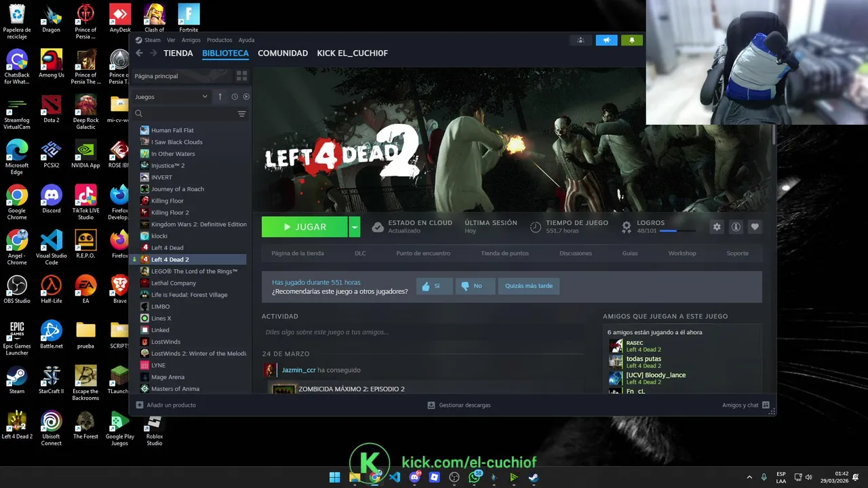
Task: Select the Ubisoft Connect desktop icon
Action: 52,429
